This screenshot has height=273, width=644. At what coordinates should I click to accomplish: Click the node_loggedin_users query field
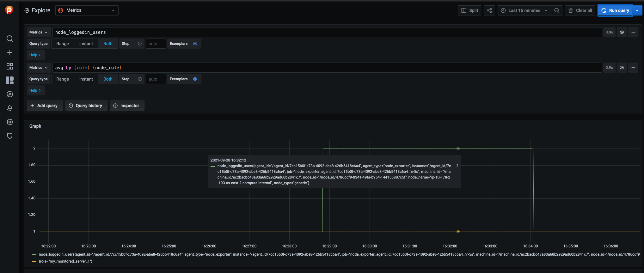[x=327, y=32]
